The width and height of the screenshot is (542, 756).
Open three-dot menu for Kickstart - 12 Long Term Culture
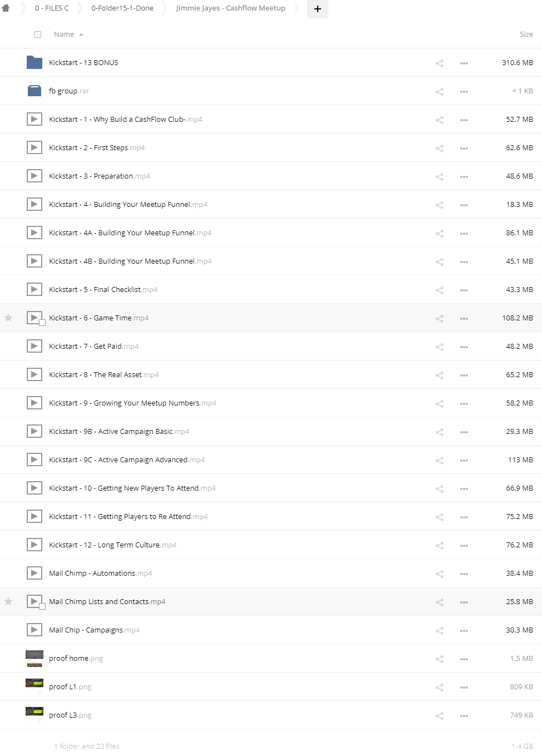464,546
